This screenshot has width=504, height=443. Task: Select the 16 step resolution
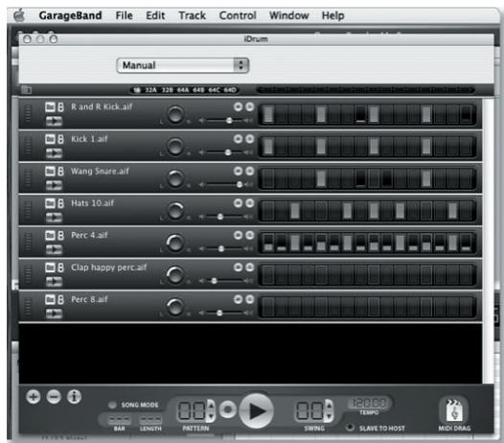tap(137, 90)
